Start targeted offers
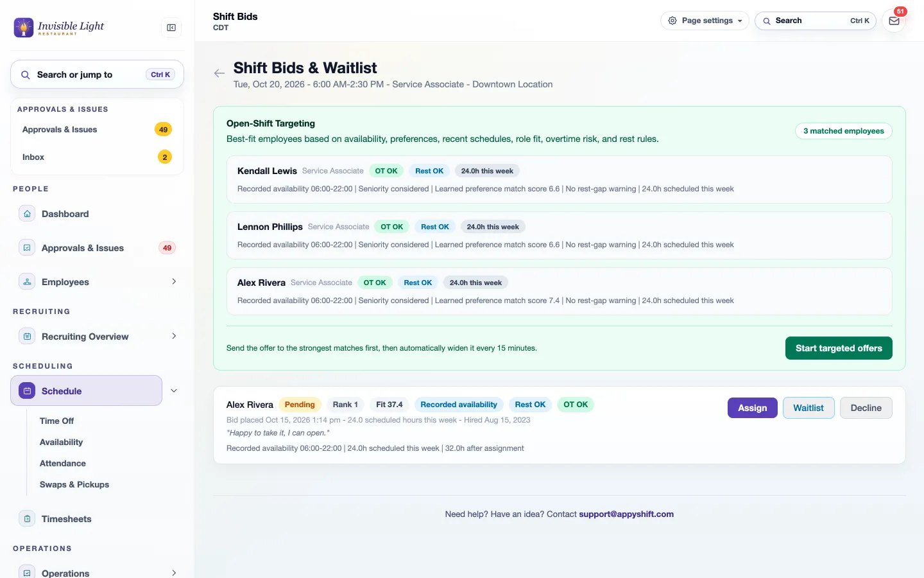This screenshot has width=924, height=578. 839,348
